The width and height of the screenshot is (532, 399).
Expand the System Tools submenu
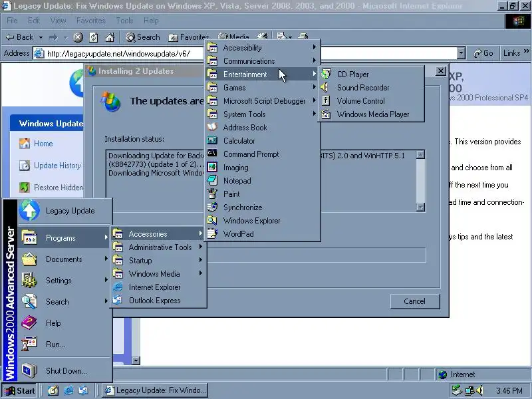click(263, 114)
